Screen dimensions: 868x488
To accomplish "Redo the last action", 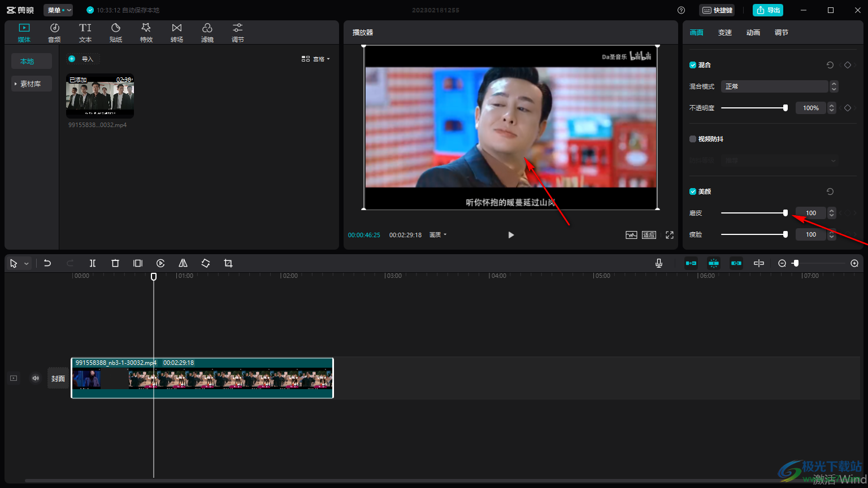I will click(x=70, y=263).
